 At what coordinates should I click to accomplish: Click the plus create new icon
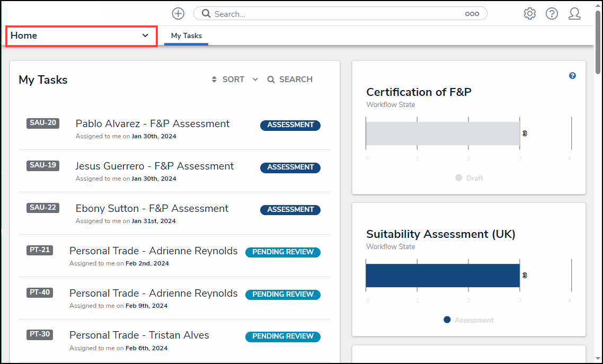[179, 14]
